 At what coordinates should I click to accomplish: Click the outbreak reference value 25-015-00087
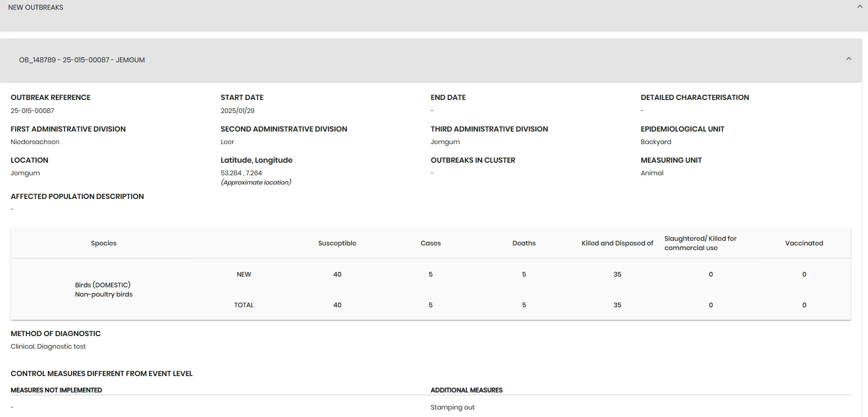pos(33,111)
